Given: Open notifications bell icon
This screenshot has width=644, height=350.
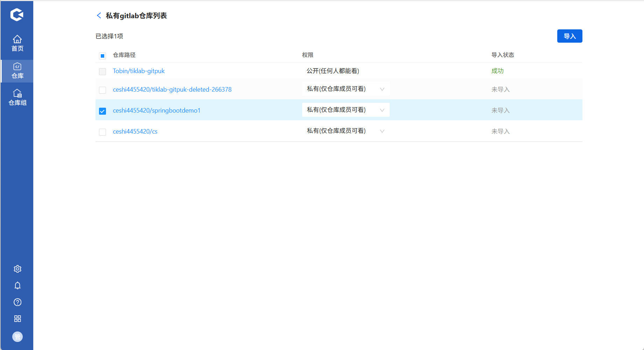Looking at the screenshot, I should coord(17,286).
